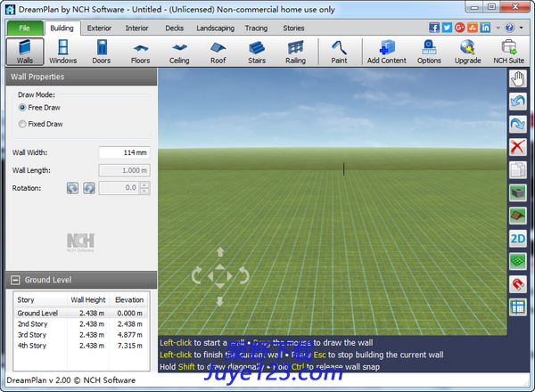Click the Wall Width input field

(x=124, y=152)
